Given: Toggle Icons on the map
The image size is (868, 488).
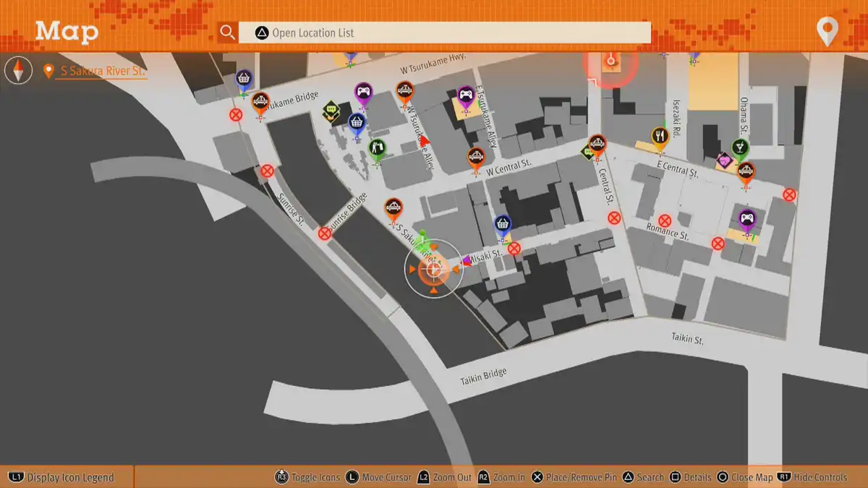Looking at the screenshot, I should coord(308,477).
